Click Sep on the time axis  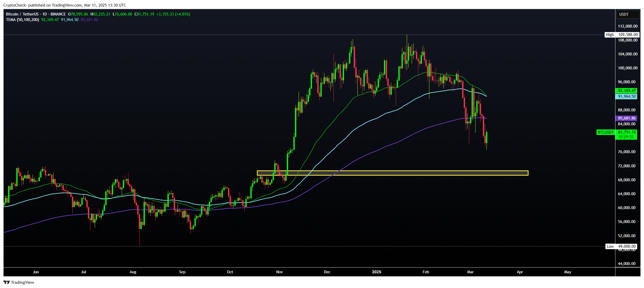pyautogui.click(x=182, y=272)
